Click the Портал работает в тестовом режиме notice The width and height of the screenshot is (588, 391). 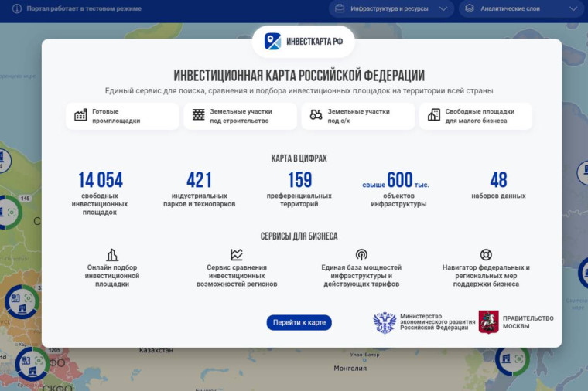coord(84,8)
